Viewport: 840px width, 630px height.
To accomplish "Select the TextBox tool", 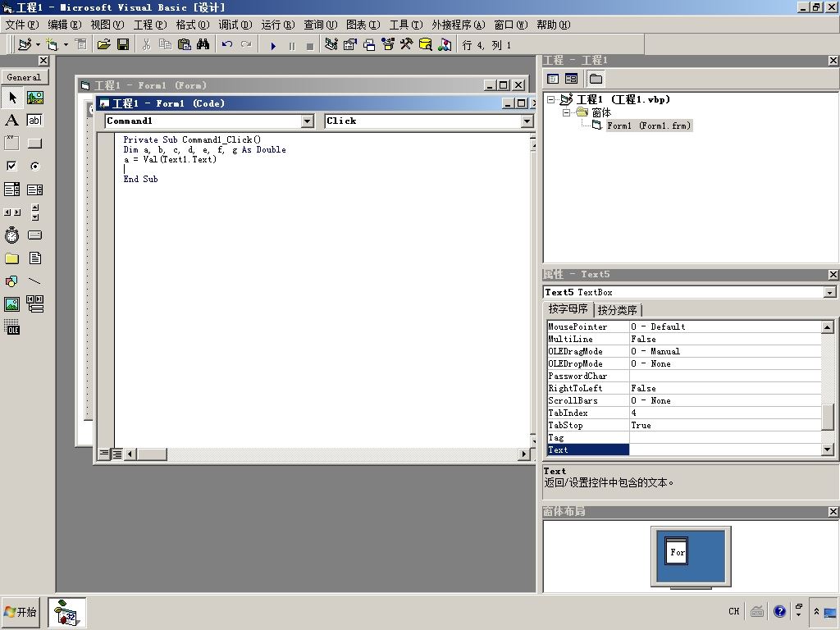I will coord(34,121).
